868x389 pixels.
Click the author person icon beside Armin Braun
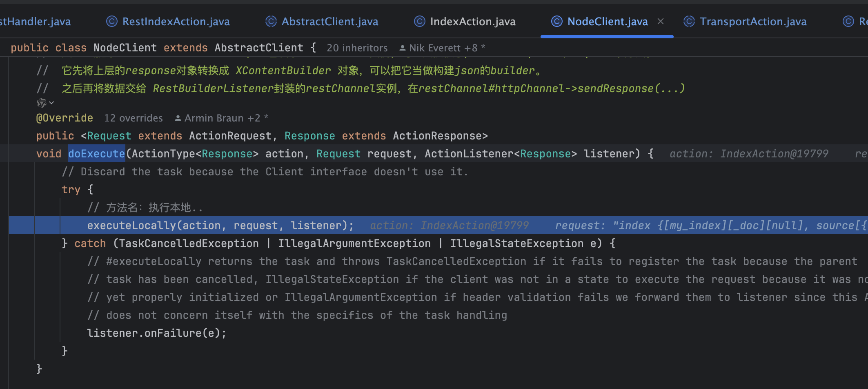(178, 118)
